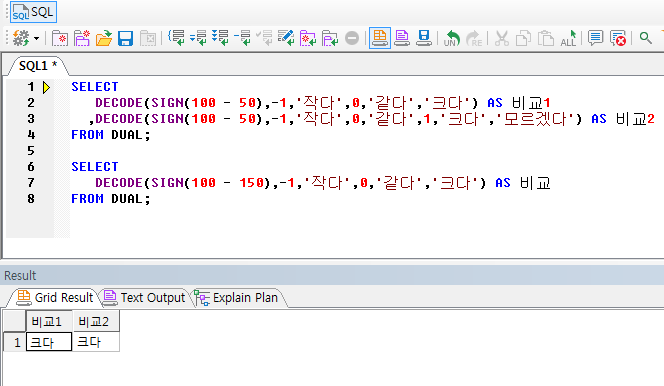Click the uncomment icon with red X
This screenshot has height=386, width=664.
[618, 38]
